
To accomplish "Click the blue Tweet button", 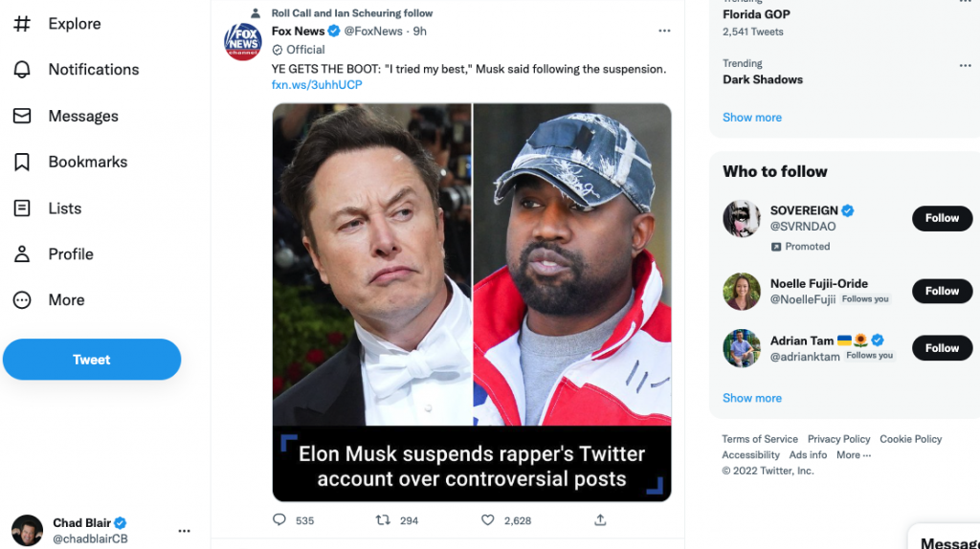I will click(x=92, y=360).
